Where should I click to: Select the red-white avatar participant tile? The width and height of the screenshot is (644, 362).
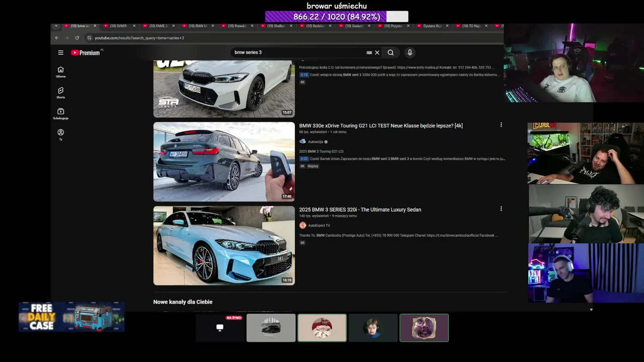322,328
